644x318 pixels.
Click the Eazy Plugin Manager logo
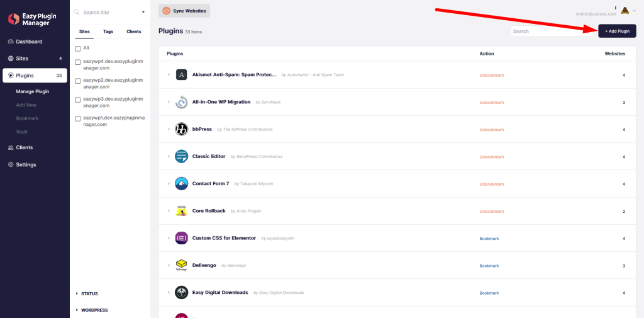[32, 19]
